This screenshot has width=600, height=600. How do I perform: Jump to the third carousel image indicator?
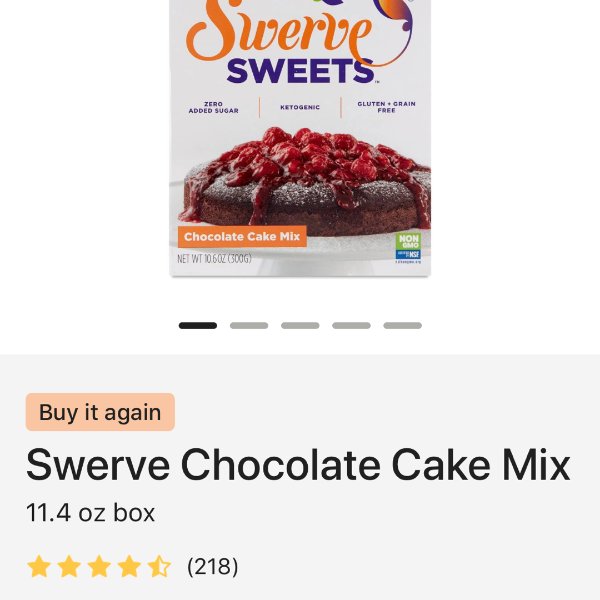(x=300, y=325)
